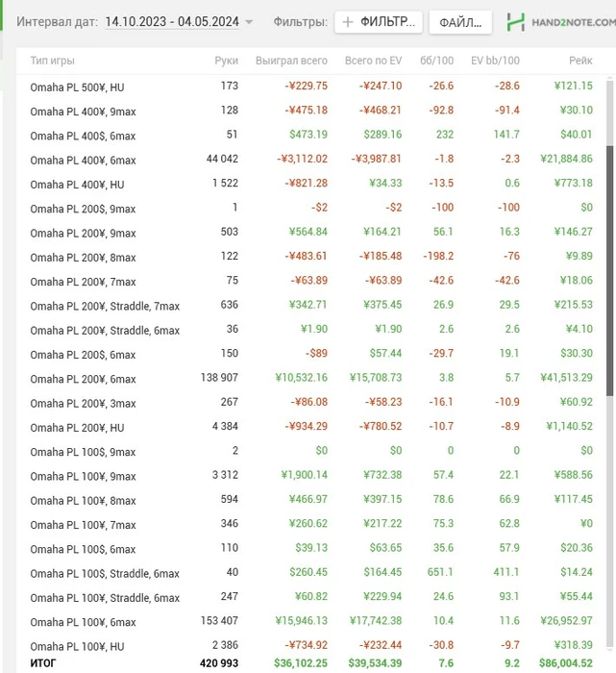Click total winnings $36,102.25
The height and width of the screenshot is (673, 616).
pyautogui.click(x=301, y=663)
